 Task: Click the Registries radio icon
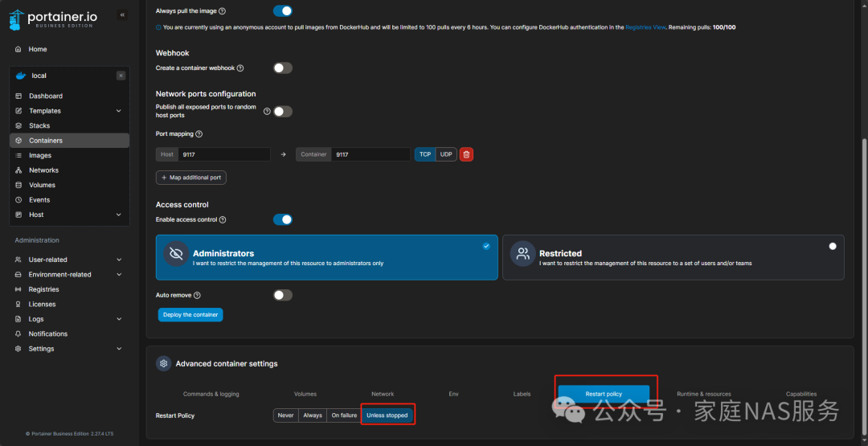[18, 289]
